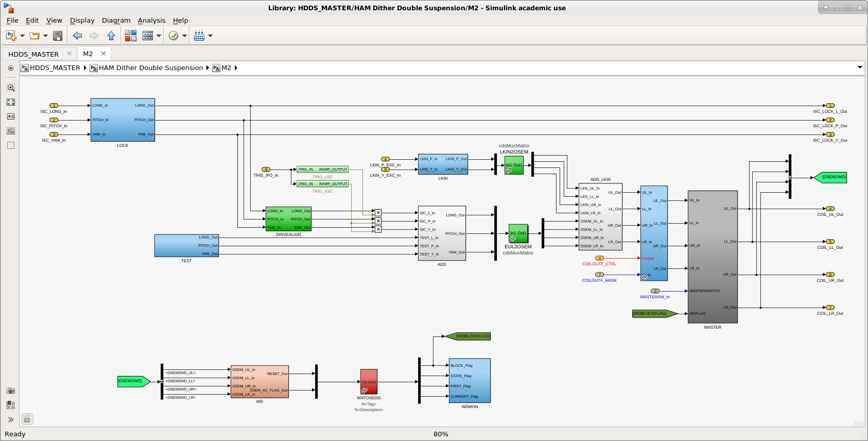Viewport: 868px width, 441px height.
Task: Navigate back with the left arrow
Action: tap(77, 36)
